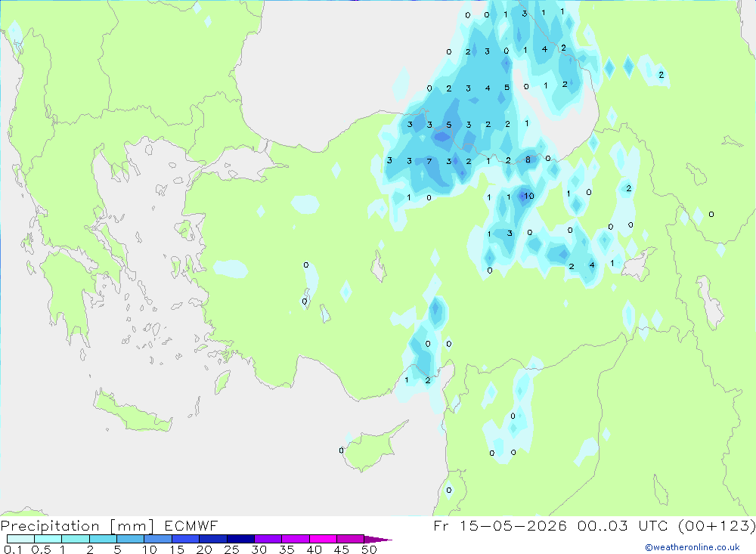Click the 25–30 mm navy swatch
This screenshot has height=554, width=756.
click(240, 539)
